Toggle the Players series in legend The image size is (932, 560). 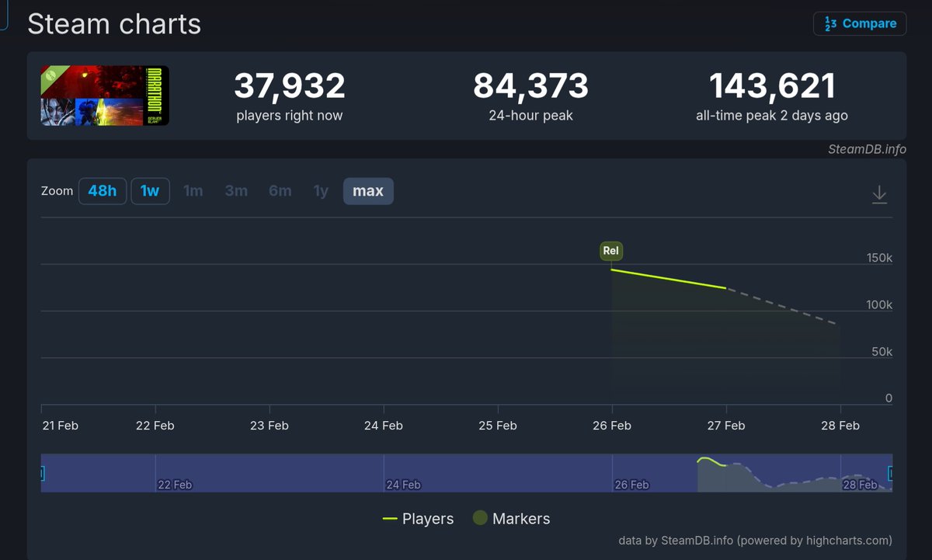tap(418, 519)
